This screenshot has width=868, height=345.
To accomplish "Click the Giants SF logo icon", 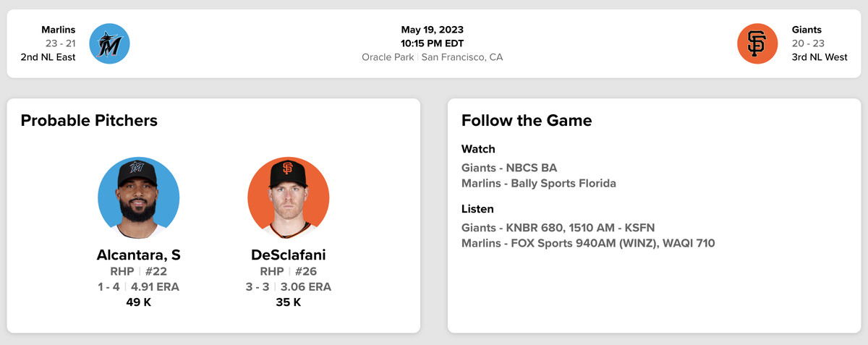I will tap(757, 43).
